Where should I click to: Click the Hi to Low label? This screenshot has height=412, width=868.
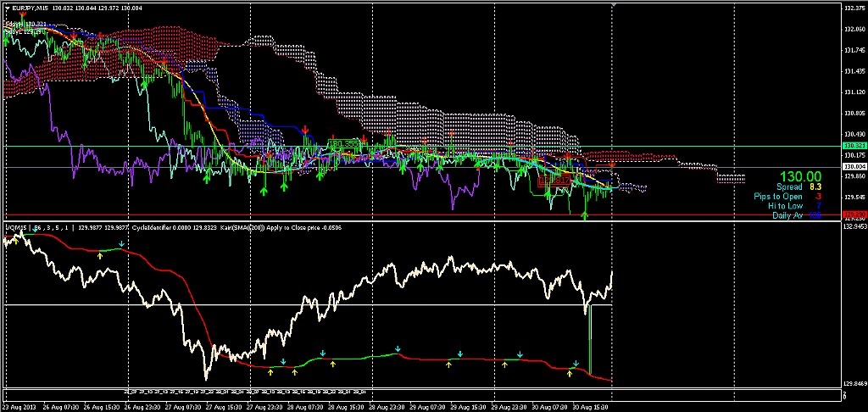[x=785, y=206]
